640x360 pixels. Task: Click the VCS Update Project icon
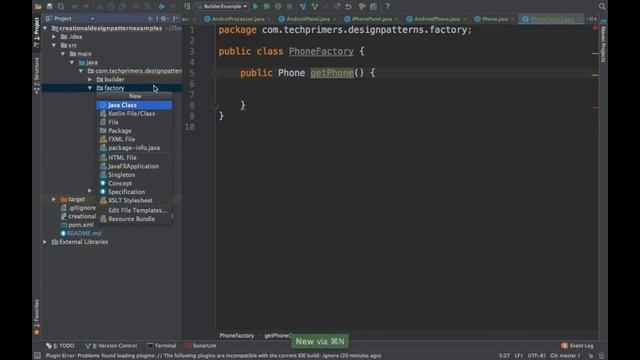tap(303, 6)
